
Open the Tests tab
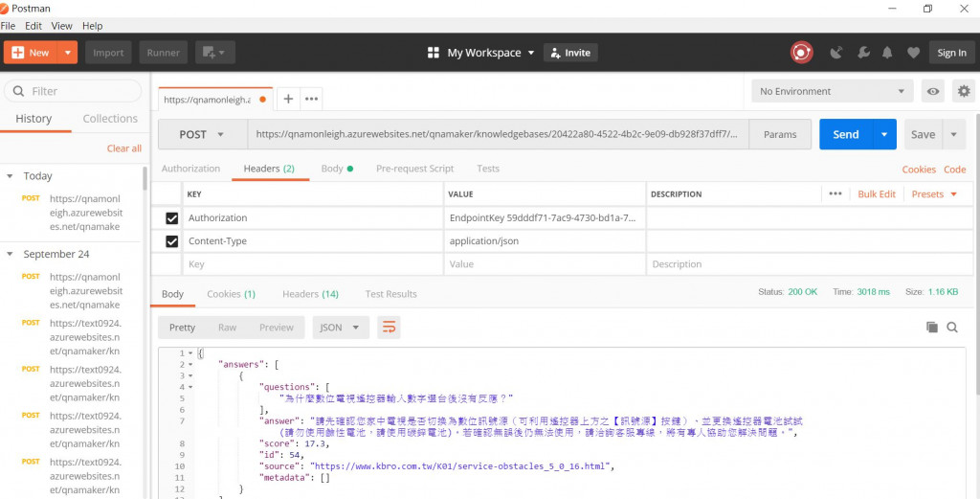click(x=488, y=169)
